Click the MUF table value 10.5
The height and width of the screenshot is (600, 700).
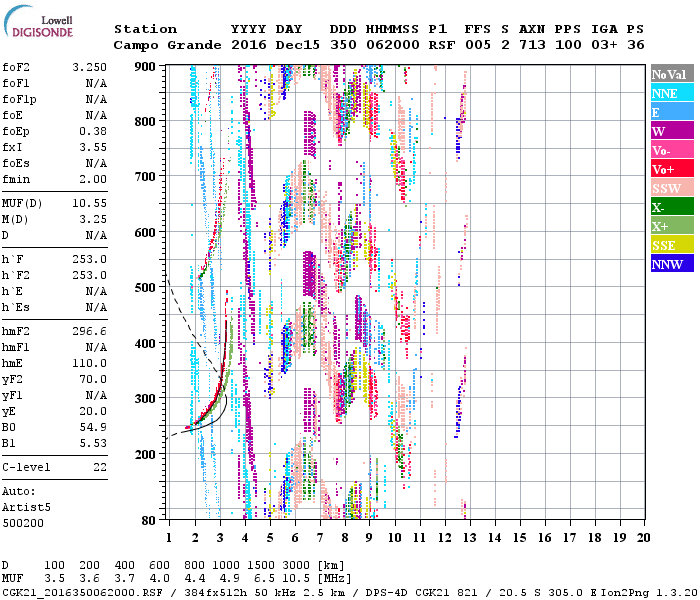[296, 579]
